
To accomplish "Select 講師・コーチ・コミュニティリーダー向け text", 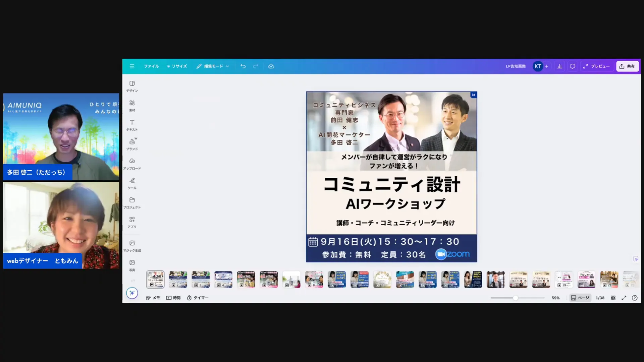I will [395, 223].
